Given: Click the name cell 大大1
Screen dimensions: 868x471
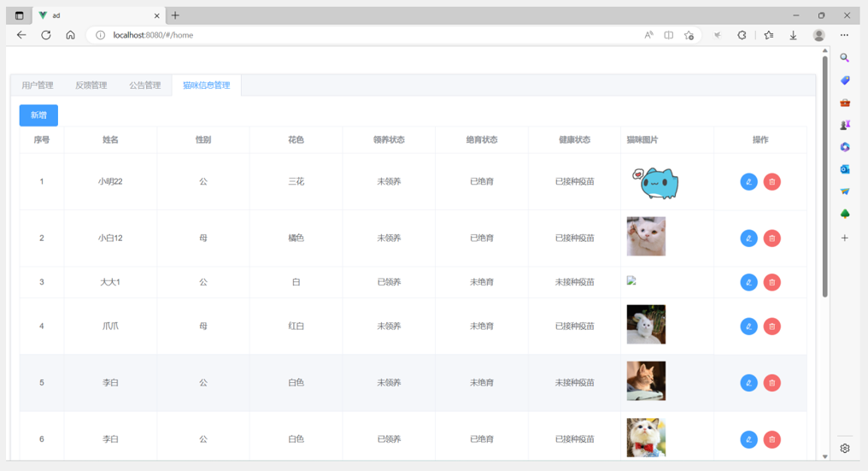Looking at the screenshot, I should 110,282.
